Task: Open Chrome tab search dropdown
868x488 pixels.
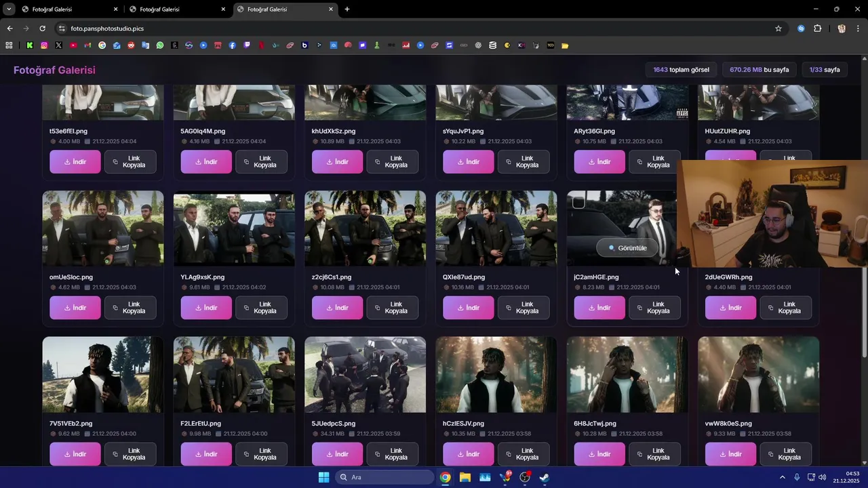Action: (x=9, y=9)
